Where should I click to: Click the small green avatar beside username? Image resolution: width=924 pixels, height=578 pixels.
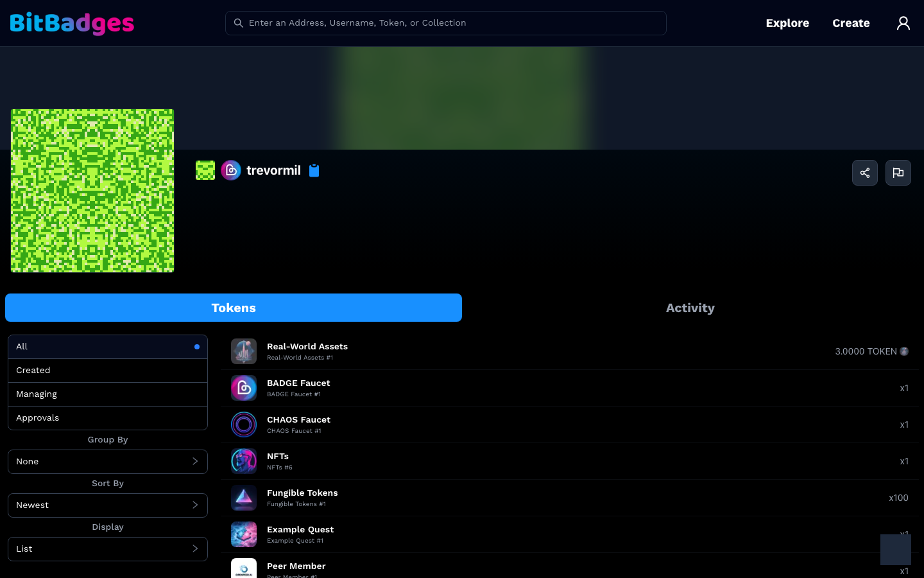point(205,170)
